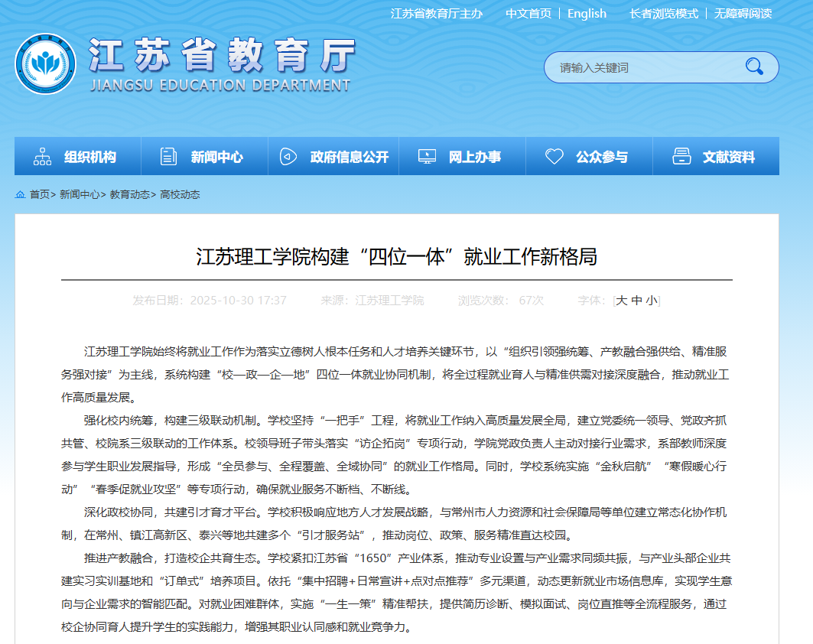
Task: Click the archive icon for 文献资料
Action: click(681, 157)
